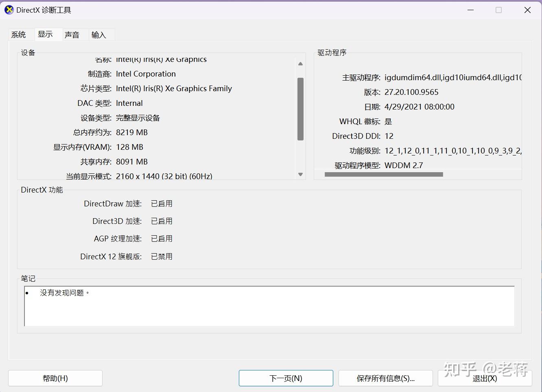Click the 芯片类型 label
The width and height of the screenshot is (542, 392).
pos(96,88)
